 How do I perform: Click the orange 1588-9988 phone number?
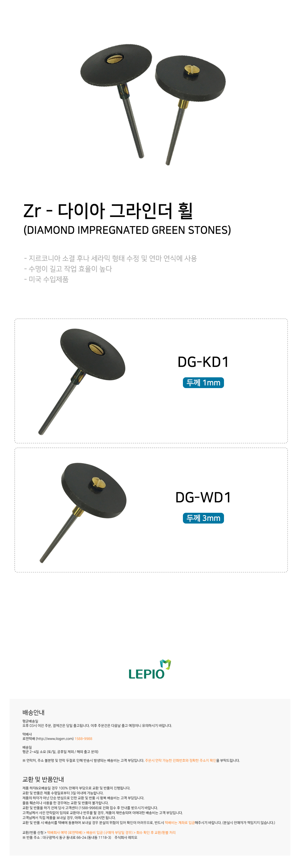point(83,739)
